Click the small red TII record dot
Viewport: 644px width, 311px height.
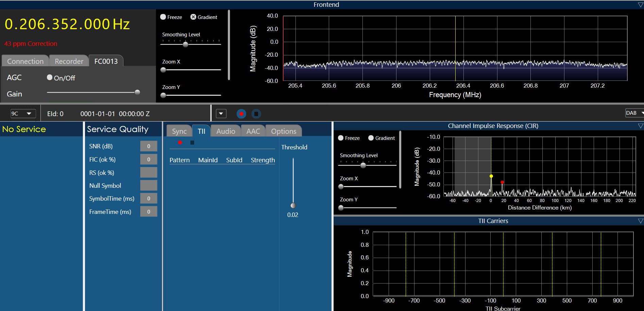pyautogui.click(x=180, y=143)
